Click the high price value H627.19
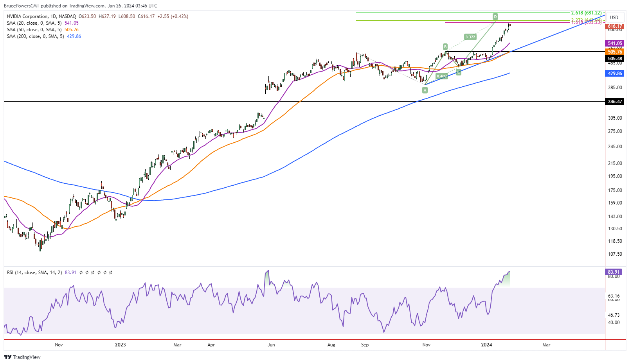630x364 pixels. [107, 16]
